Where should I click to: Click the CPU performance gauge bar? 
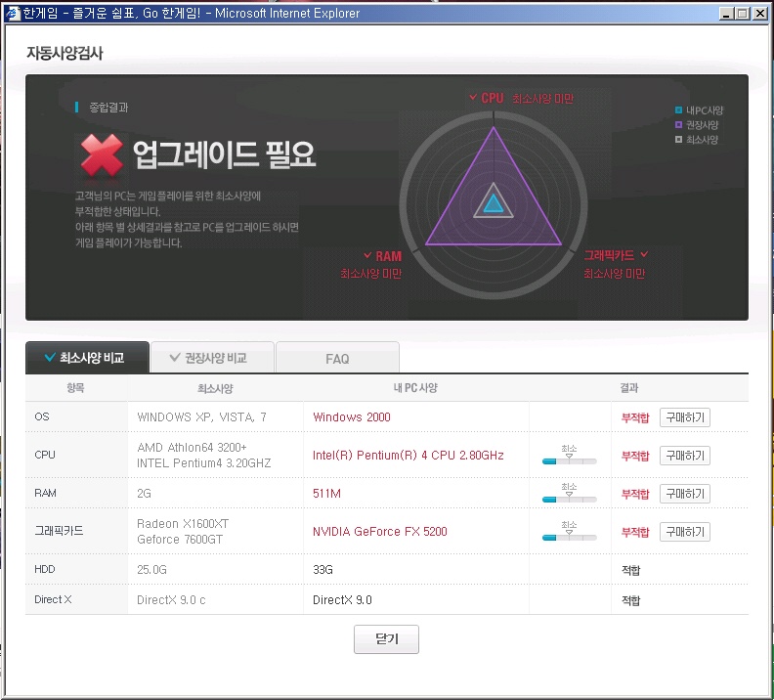point(569,461)
